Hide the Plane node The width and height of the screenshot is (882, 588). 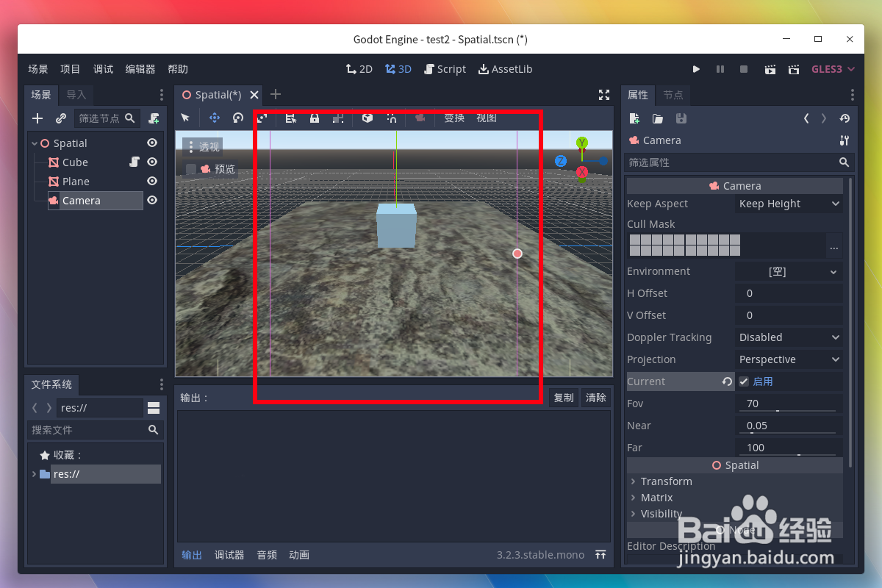point(152,181)
